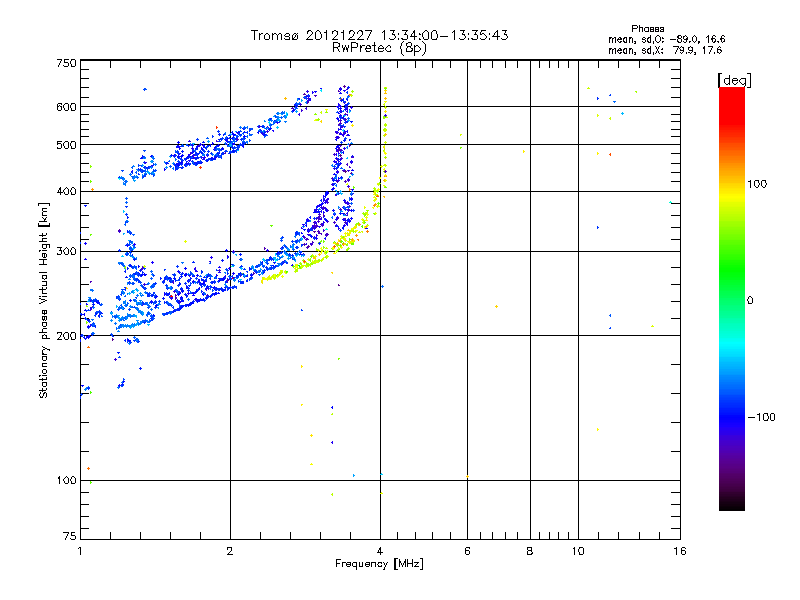Click the '2' frequency axis label
This screenshot has width=800, height=600.
tap(230, 551)
